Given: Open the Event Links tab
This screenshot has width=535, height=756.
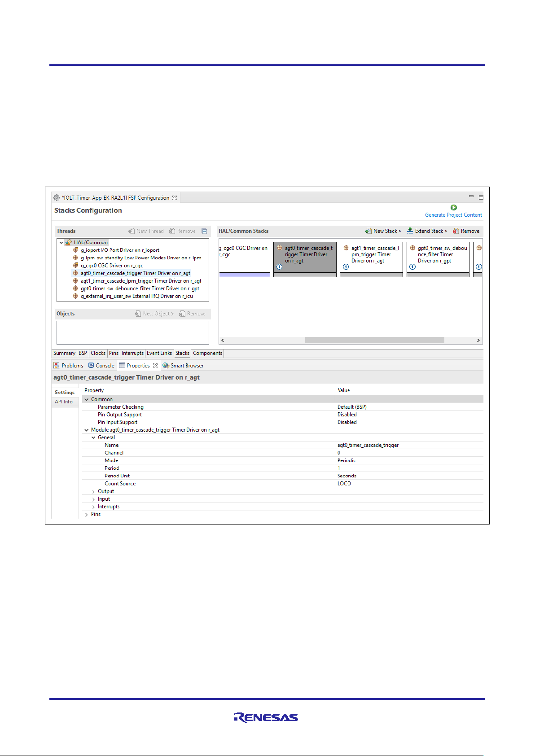Looking at the screenshot, I should click(159, 354).
